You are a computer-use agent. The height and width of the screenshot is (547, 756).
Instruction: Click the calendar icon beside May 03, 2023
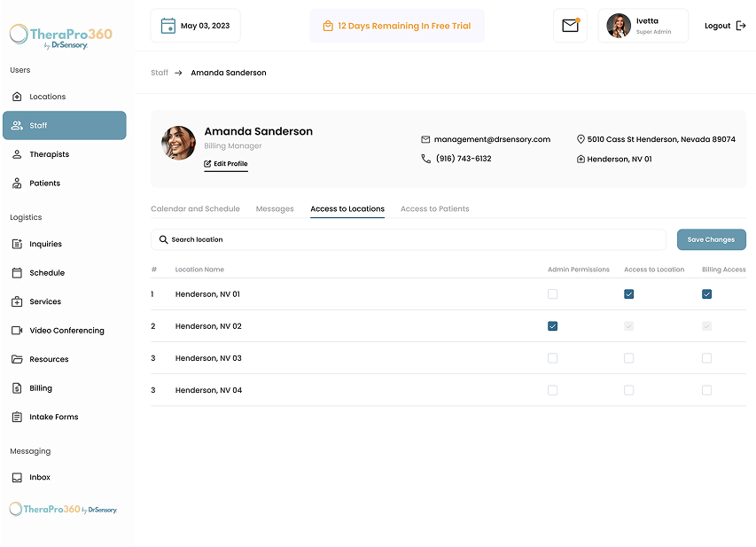pyautogui.click(x=168, y=26)
